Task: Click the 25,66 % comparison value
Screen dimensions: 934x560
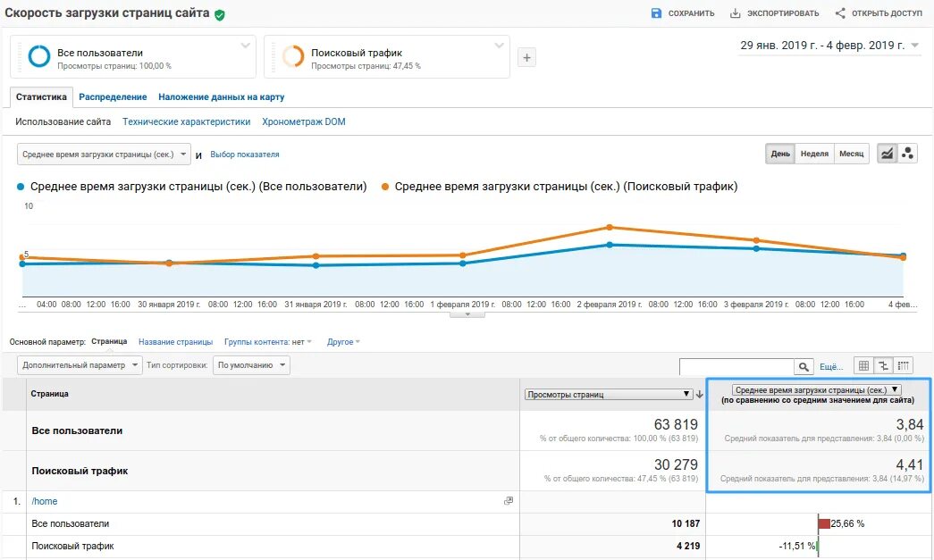Action: [x=847, y=523]
